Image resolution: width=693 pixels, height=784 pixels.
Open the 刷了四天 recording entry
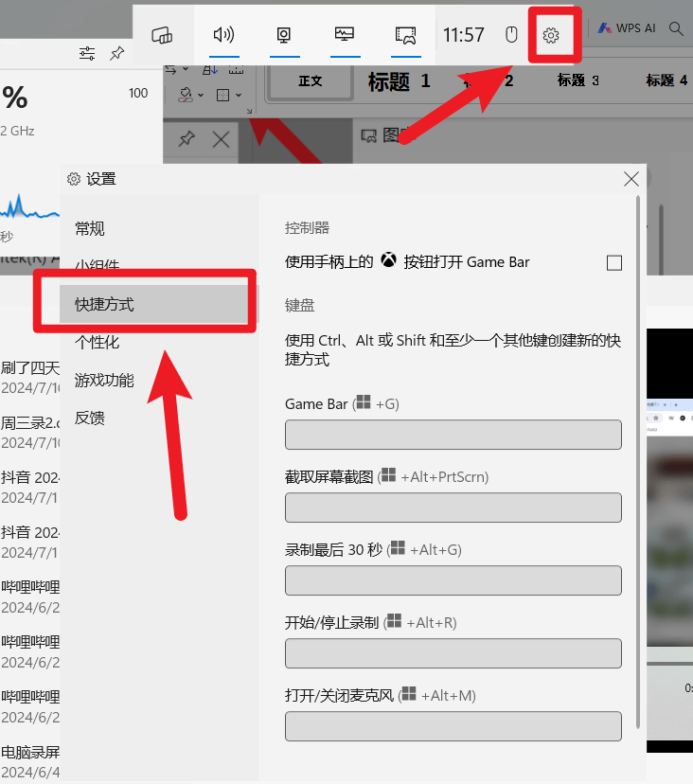[30, 378]
